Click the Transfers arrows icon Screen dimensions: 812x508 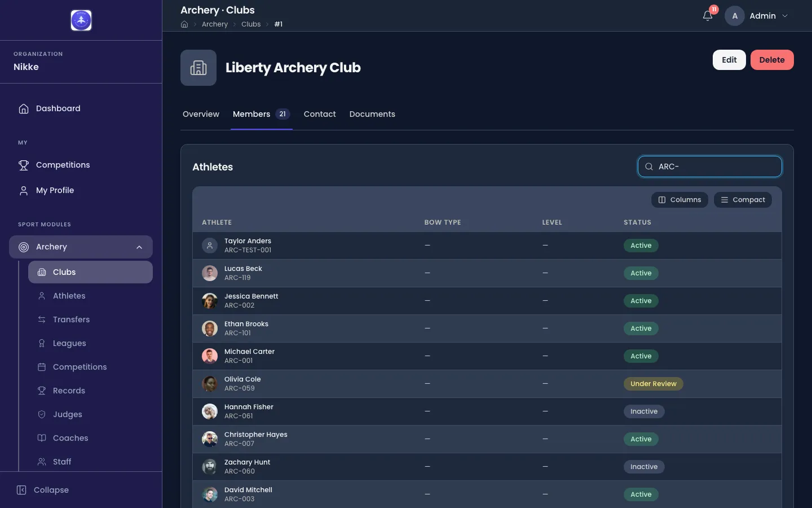click(42, 319)
